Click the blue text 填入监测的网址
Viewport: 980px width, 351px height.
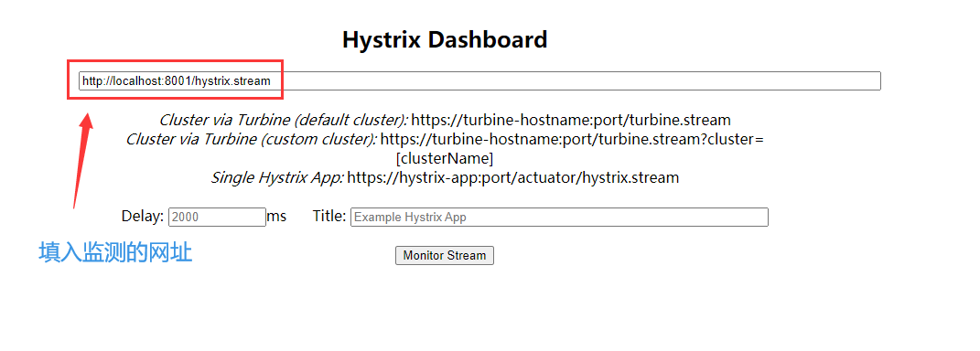(115, 253)
